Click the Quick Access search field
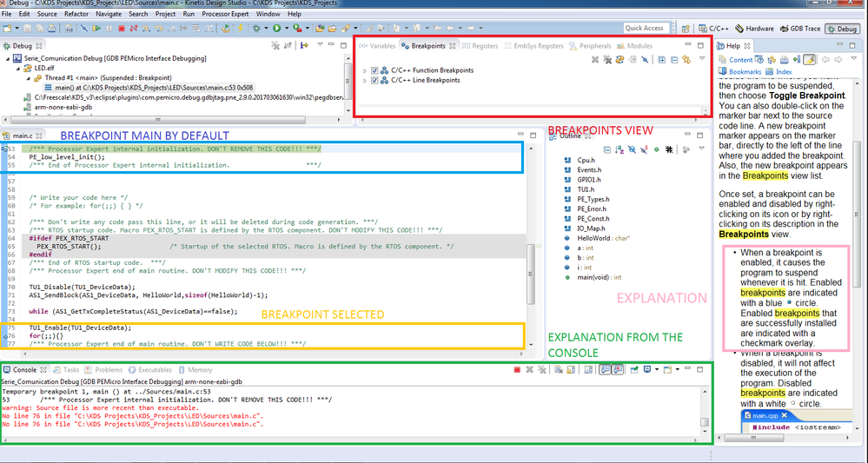This screenshot has width=868, height=463. click(646, 28)
